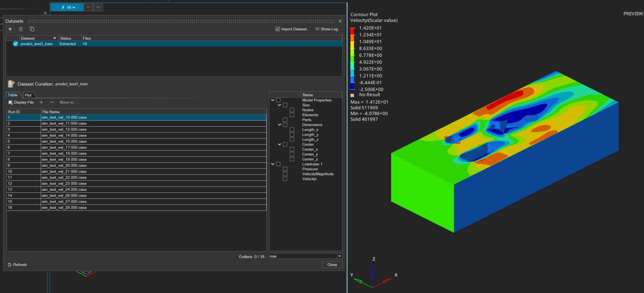Click the 1.420E+01 legend value
Image resolution: width=644 pixels, height=293 pixels.
370,28
